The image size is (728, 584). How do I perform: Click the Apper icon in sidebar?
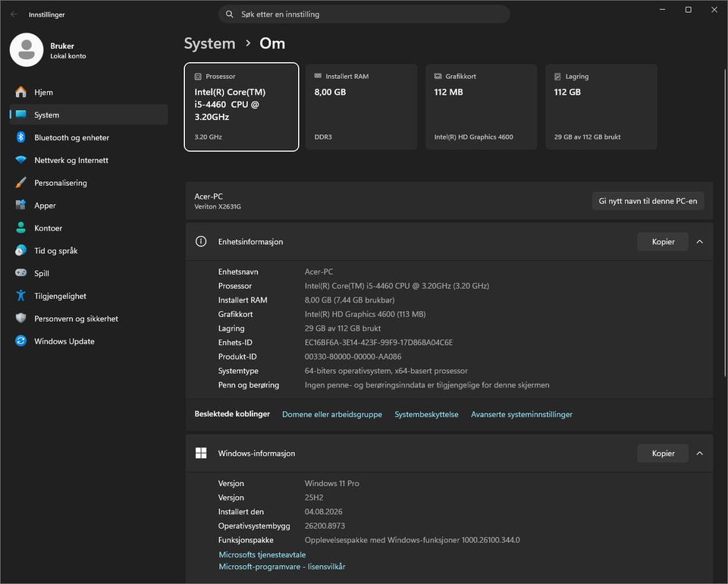[x=20, y=205]
